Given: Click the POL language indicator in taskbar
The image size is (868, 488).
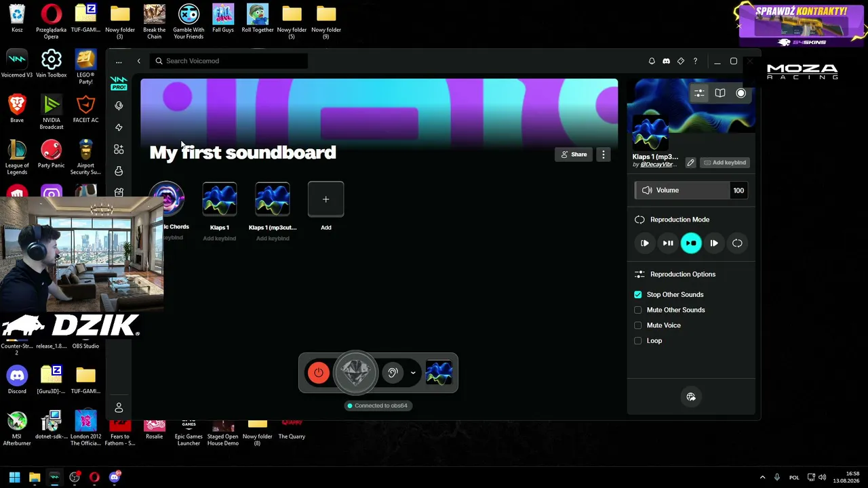Looking at the screenshot, I should click(794, 477).
